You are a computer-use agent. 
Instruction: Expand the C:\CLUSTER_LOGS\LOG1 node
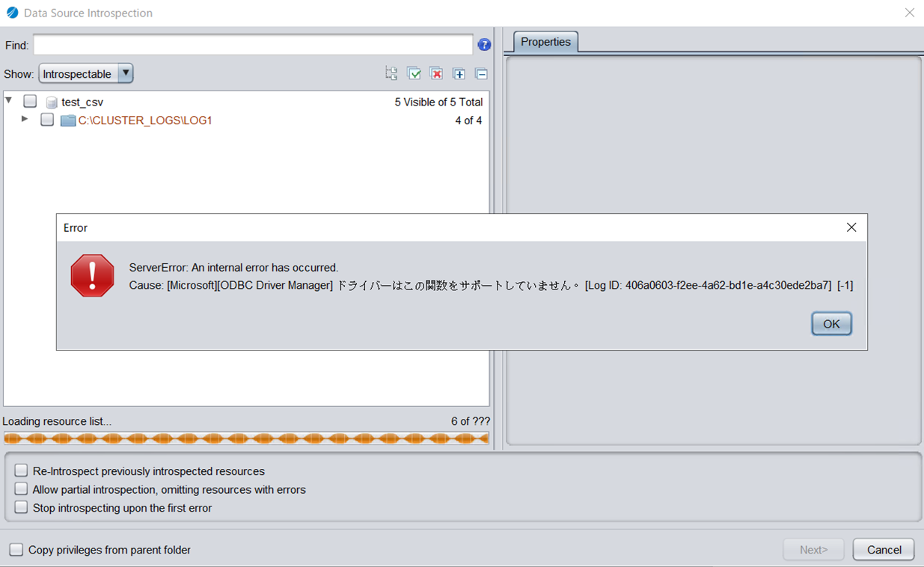(25, 119)
